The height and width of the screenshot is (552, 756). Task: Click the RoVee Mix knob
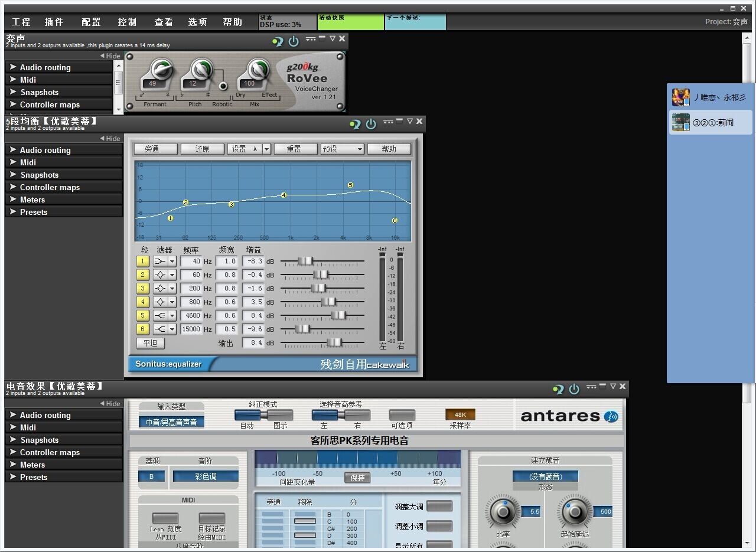[x=258, y=69]
